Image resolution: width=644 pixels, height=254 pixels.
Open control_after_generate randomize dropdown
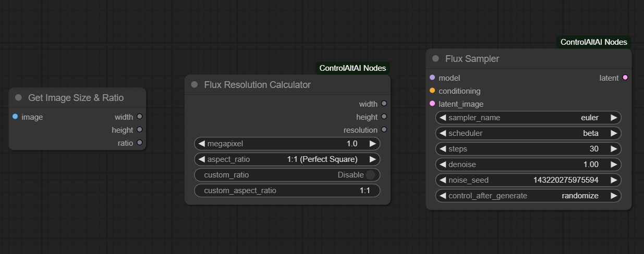click(528, 196)
